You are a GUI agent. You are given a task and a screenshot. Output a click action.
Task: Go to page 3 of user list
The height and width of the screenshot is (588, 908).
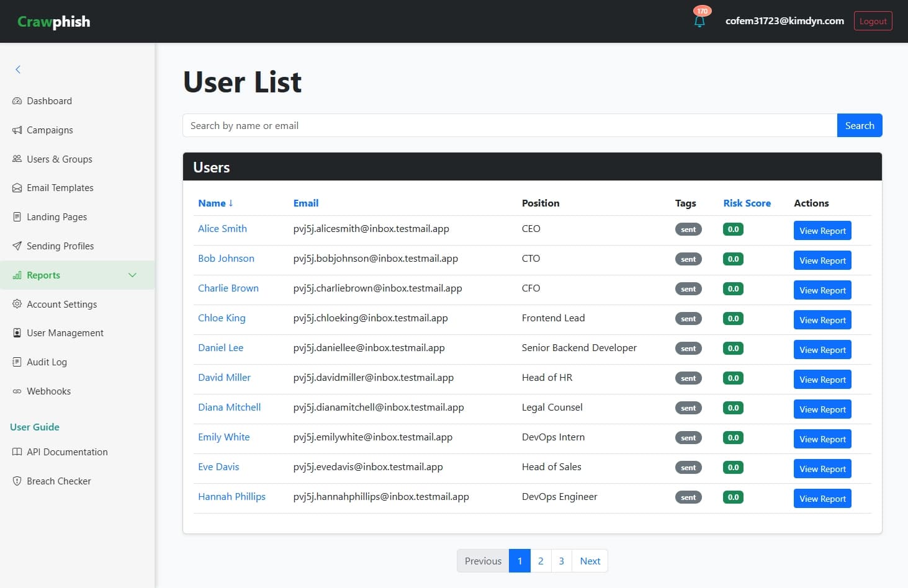pos(561,560)
